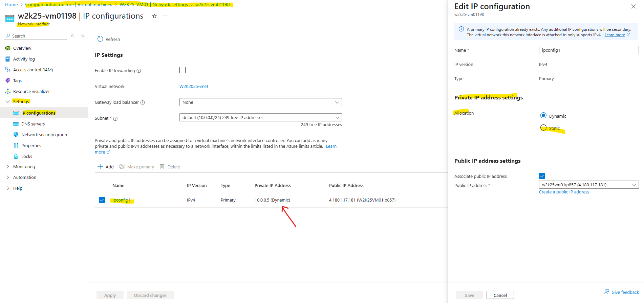Click the 4.180.117.181 public IP cell
The image size is (644, 303).
pos(362,200)
